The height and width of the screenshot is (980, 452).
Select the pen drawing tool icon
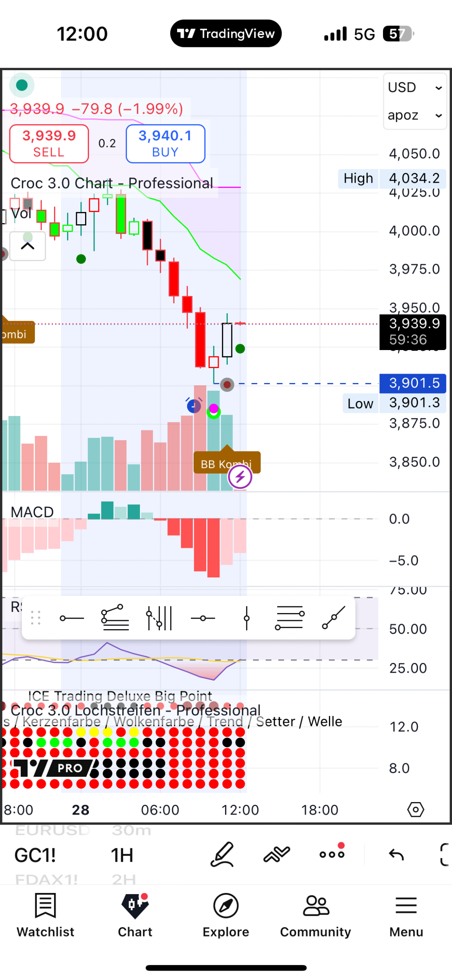tap(222, 854)
